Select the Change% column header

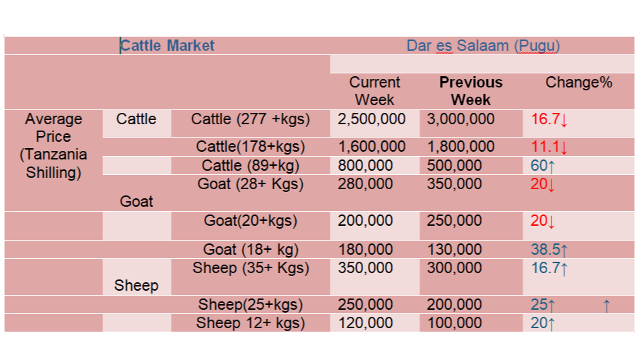tap(578, 83)
